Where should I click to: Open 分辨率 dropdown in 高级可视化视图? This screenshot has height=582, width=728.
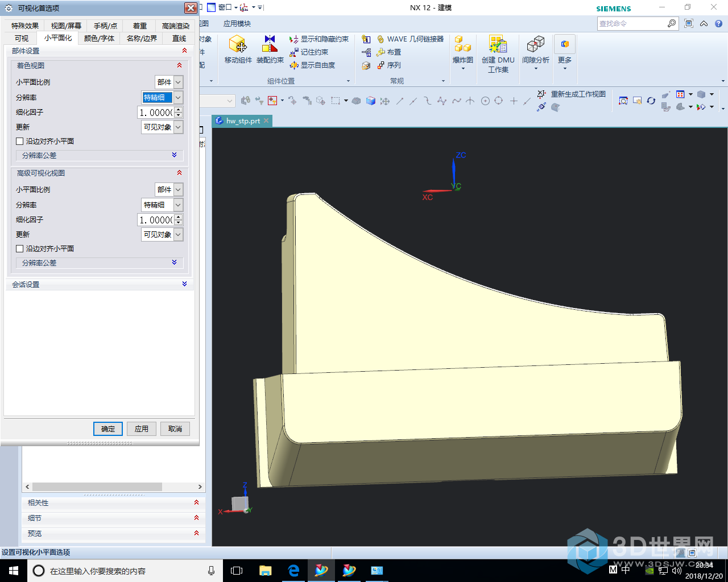[x=178, y=205]
